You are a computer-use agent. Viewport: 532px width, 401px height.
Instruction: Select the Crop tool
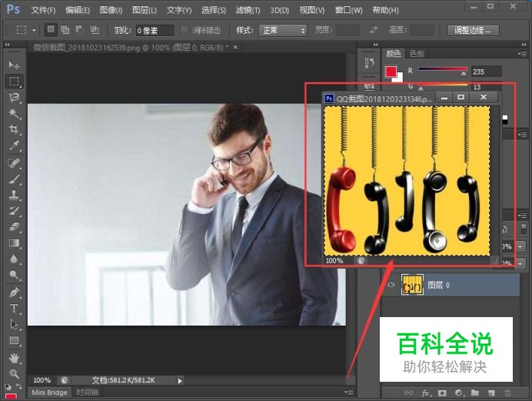(14, 129)
